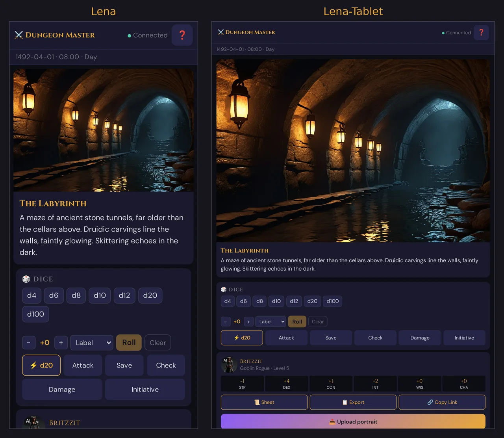The width and height of the screenshot is (504, 438).
Task: Increase modifier with plus in Lena-Tablet panel
Action: coord(248,322)
